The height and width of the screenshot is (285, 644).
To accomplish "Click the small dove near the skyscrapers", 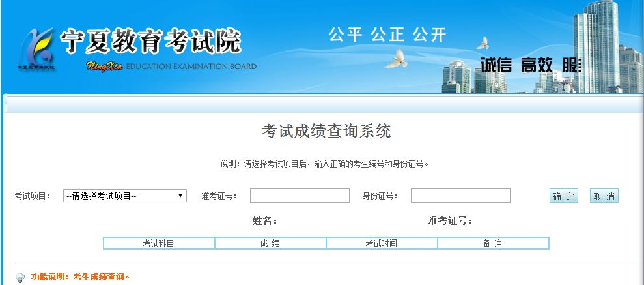I will [x=483, y=43].
